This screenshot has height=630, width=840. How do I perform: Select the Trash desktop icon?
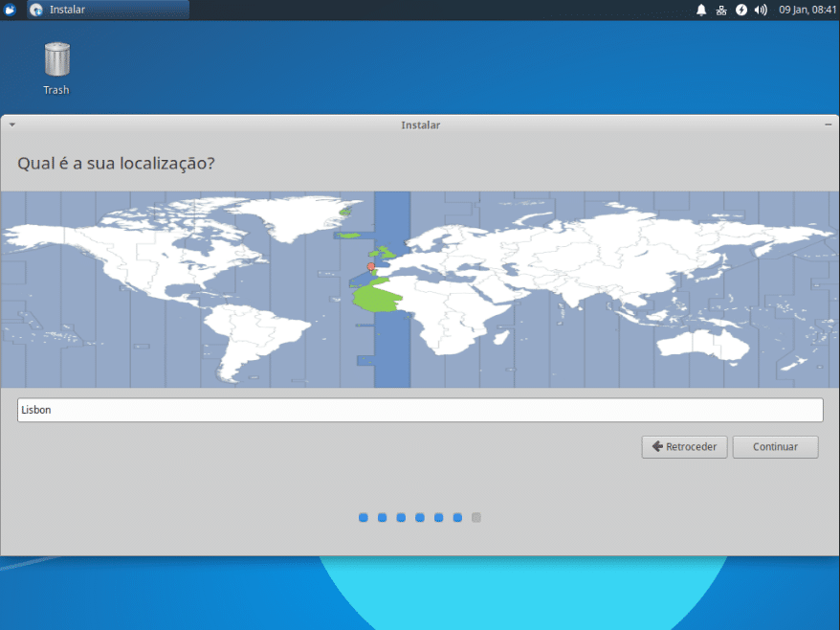[x=56, y=69]
